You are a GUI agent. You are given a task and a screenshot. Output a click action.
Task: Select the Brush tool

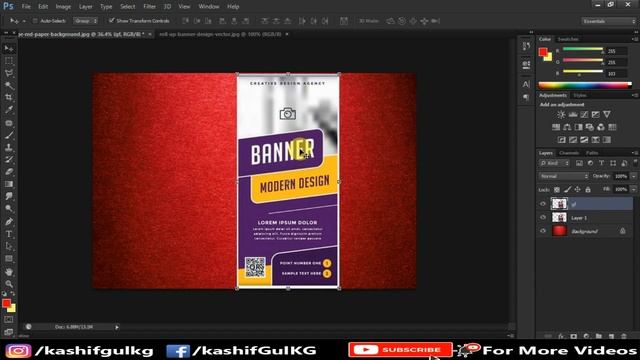(9, 135)
